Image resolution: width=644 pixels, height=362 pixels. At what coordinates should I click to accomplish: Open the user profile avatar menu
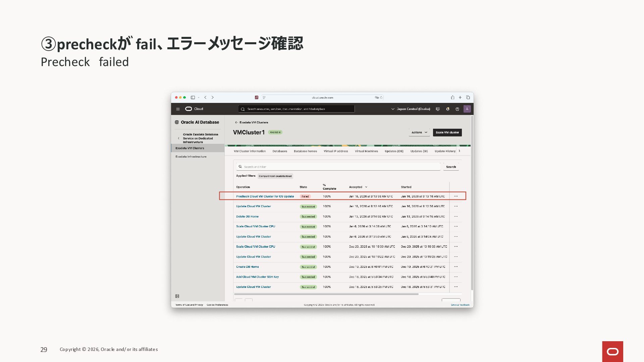click(x=467, y=109)
